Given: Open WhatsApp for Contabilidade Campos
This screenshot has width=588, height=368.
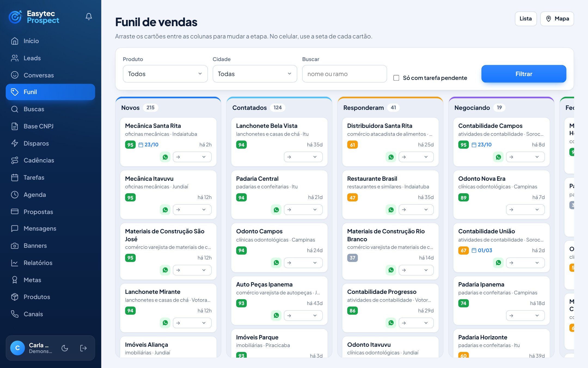Looking at the screenshot, I should tap(498, 157).
